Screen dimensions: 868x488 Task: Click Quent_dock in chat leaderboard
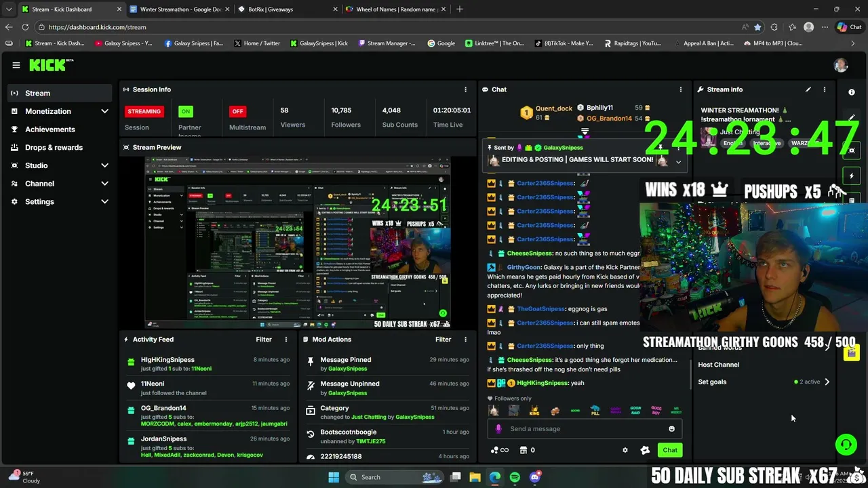pos(554,108)
